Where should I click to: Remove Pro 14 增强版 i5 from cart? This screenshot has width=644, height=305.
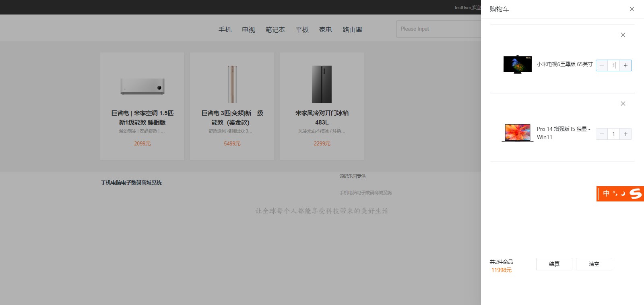[623, 104]
